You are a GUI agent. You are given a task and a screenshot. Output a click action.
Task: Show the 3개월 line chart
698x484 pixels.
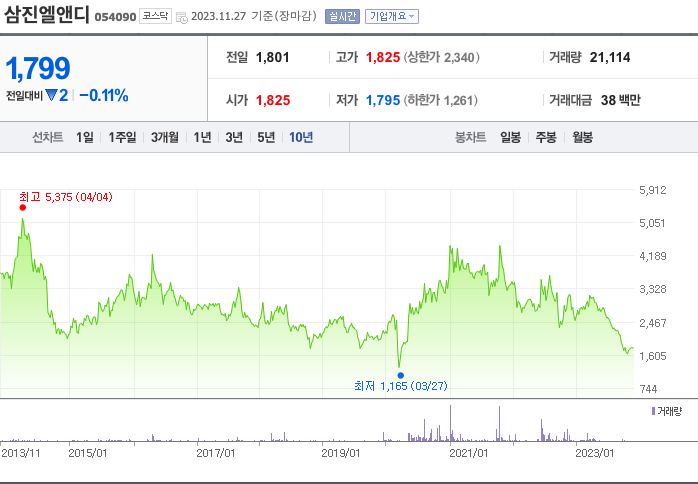point(165,138)
